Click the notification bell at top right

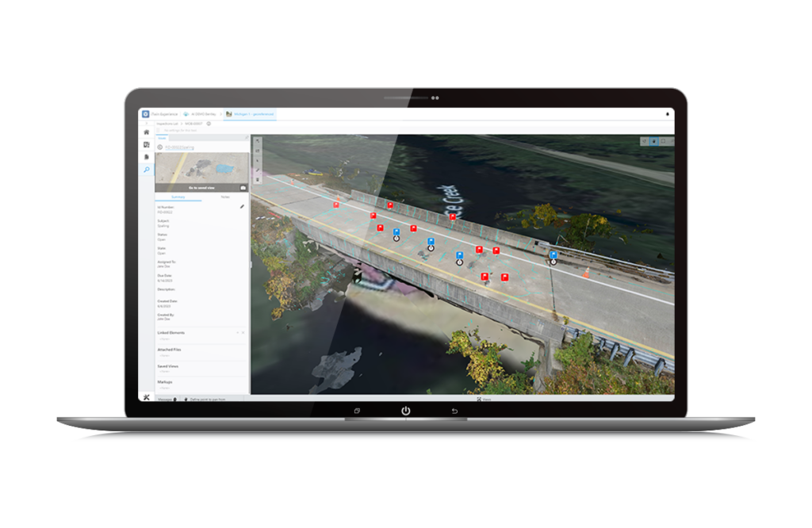(x=667, y=114)
